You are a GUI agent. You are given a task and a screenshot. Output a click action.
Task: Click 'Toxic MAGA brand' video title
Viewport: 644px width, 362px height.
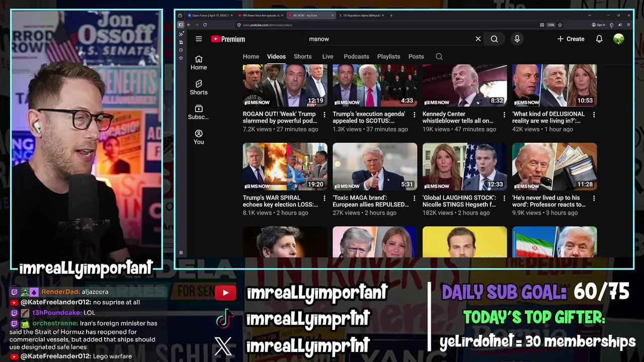click(370, 201)
